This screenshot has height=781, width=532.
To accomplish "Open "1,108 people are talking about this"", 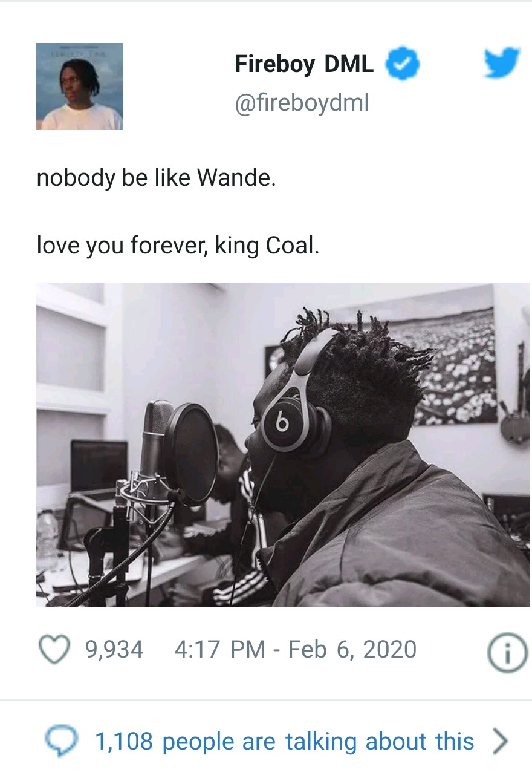I will 284,742.
